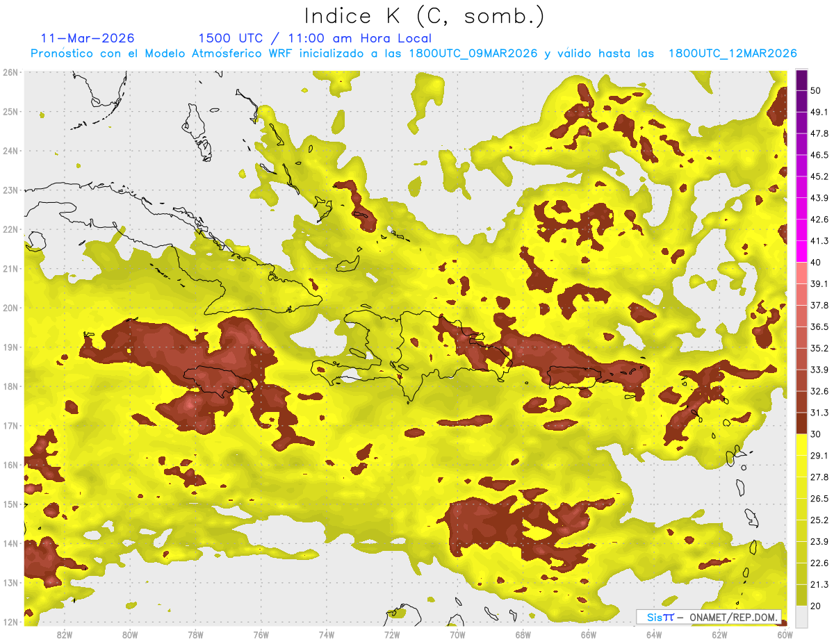The image size is (834, 644).
Task: Select the 45.2 color scale label
Action: (x=819, y=176)
